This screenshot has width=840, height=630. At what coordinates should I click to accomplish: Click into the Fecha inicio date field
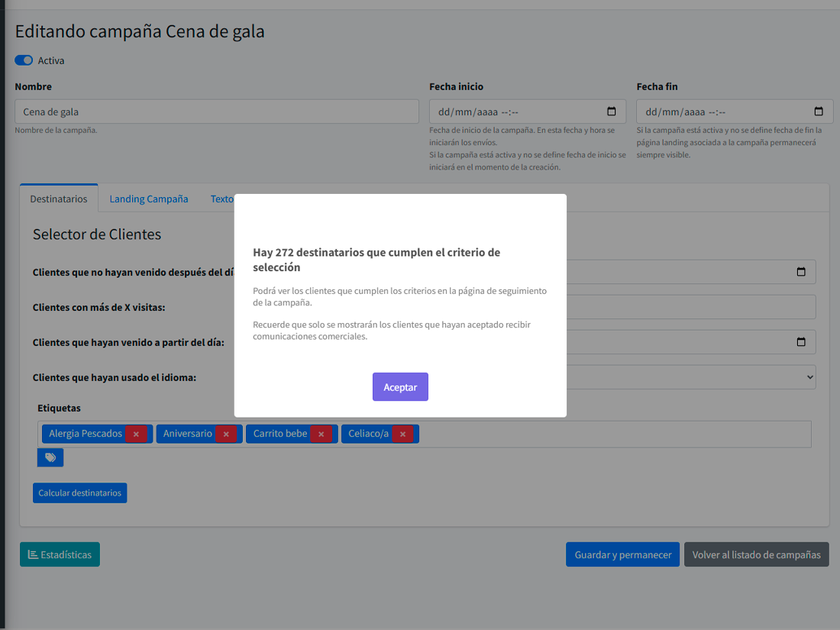[x=527, y=111]
